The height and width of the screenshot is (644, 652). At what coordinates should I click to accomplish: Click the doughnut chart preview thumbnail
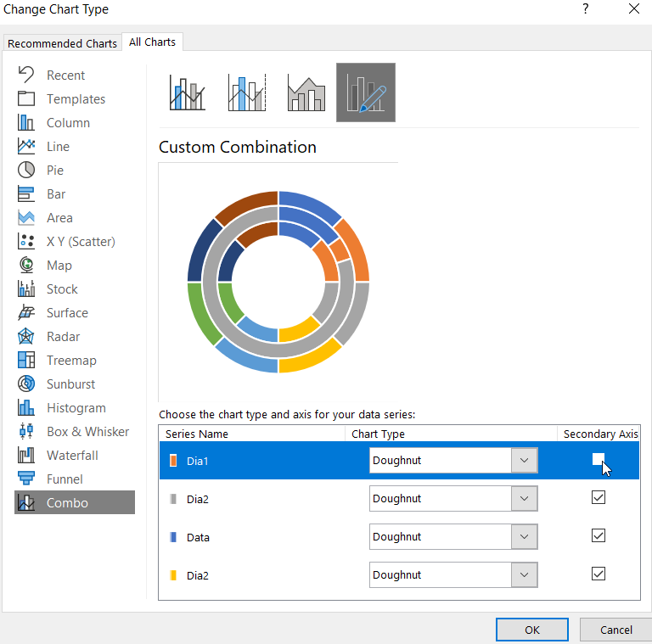pos(278,283)
